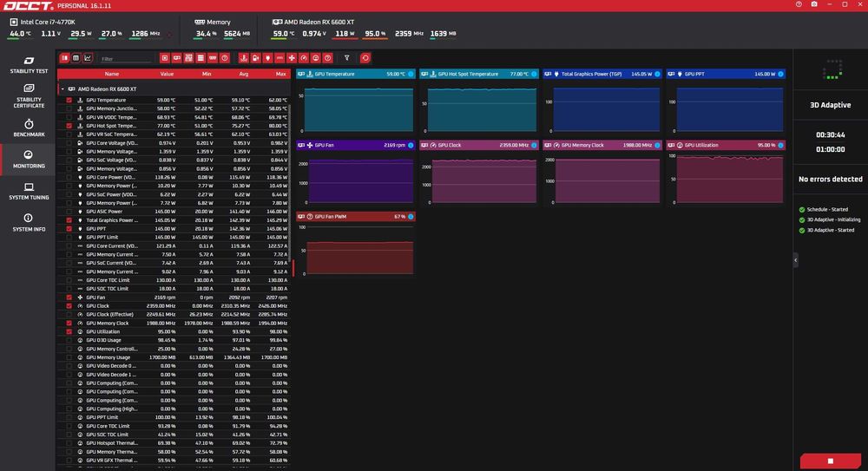
Task: Enable the GPU Memory Junction checkbox
Action: pos(69,108)
